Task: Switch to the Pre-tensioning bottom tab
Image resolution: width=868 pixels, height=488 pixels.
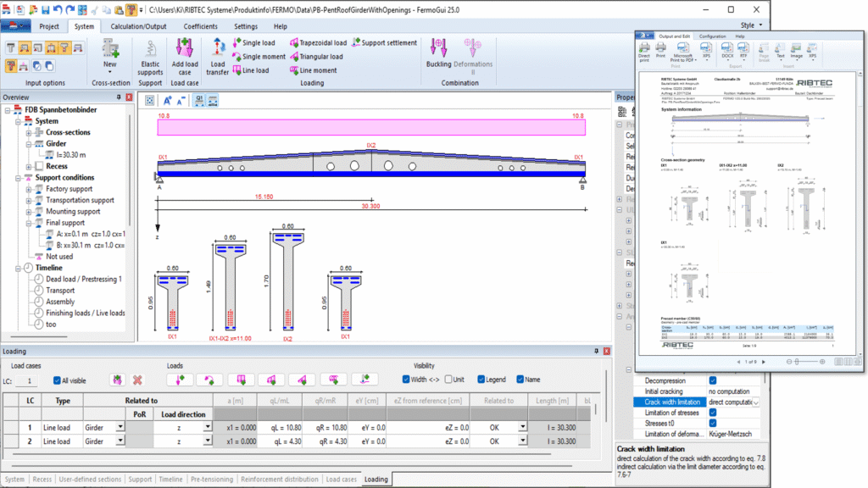Action: click(x=212, y=480)
